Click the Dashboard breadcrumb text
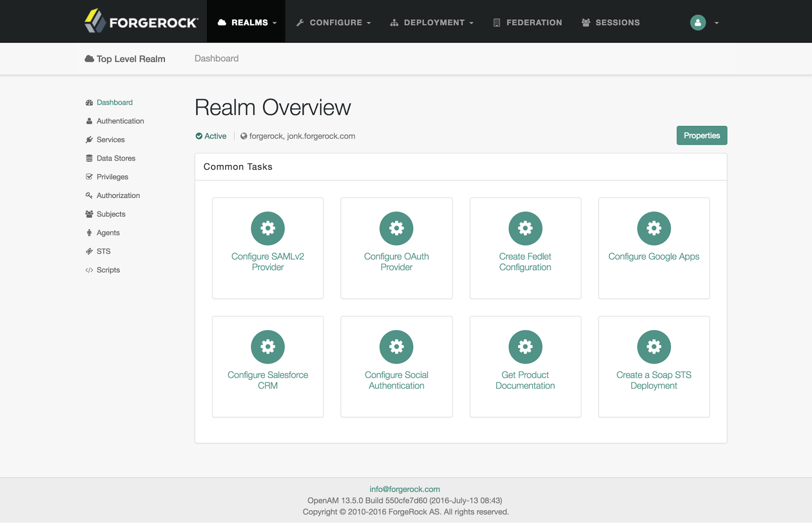 (217, 58)
